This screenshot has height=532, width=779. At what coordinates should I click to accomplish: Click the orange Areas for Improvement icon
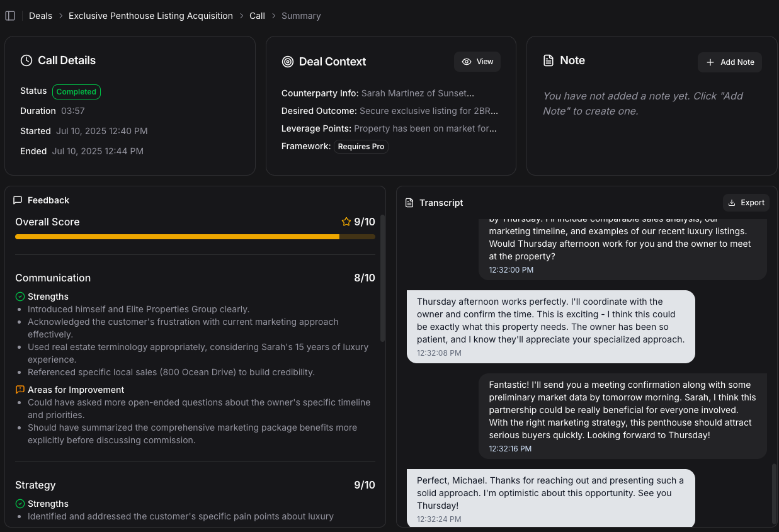[20, 390]
